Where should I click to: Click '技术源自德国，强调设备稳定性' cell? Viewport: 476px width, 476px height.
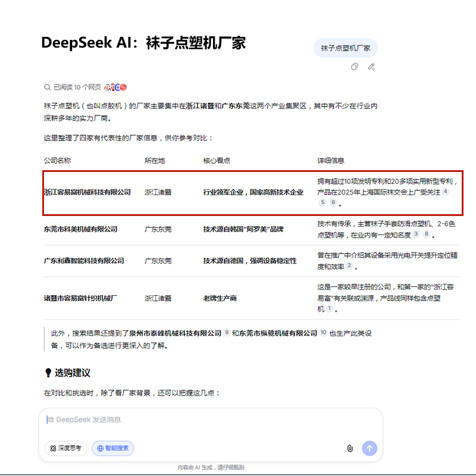click(x=250, y=261)
